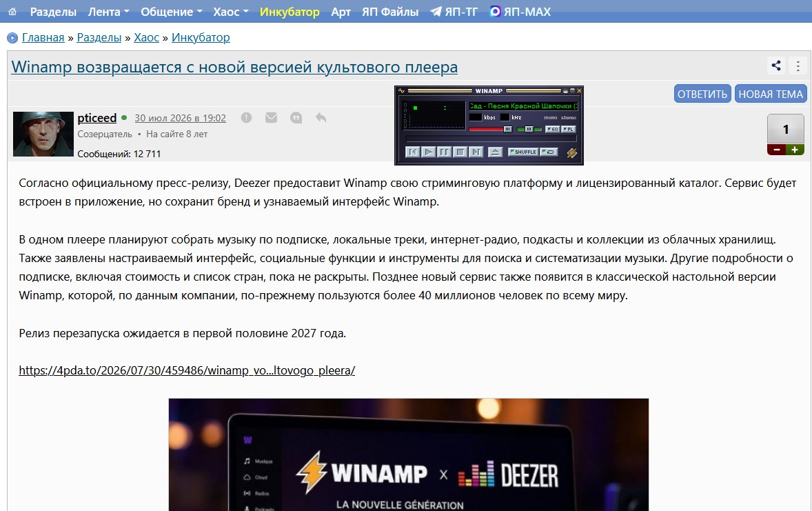Go to Хаос breadcrumb link
Viewport: 812px width, 511px height.
click(147, 37)
